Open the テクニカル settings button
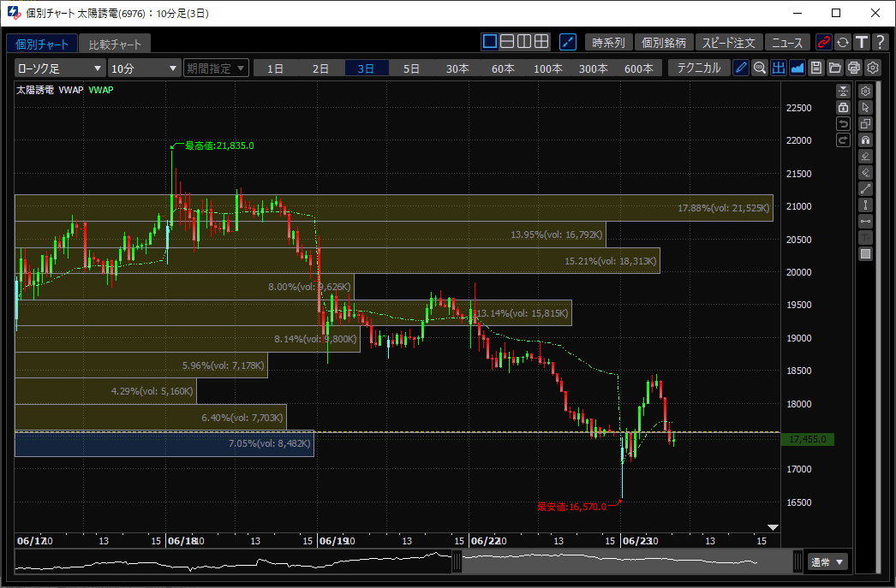This screenshot has width=896, height=588. tap(698, 68)
